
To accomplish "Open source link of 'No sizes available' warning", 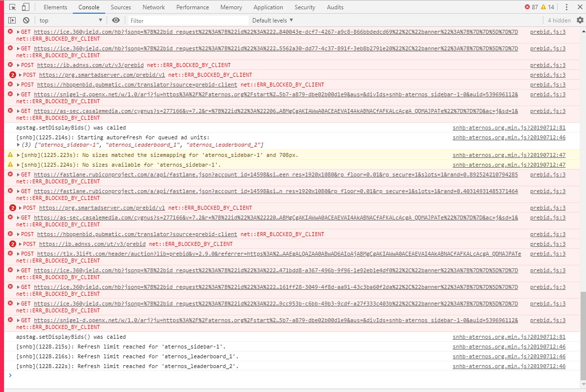I will click(509, 165).
